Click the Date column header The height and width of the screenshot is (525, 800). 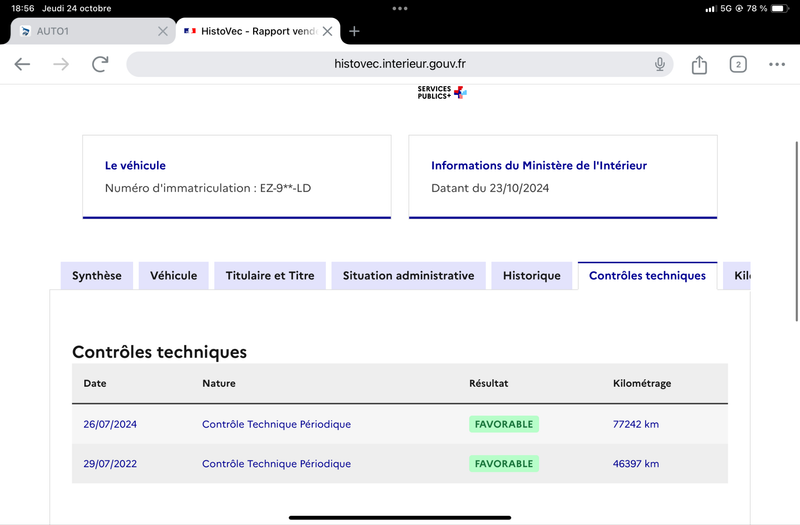click(95, 383)
